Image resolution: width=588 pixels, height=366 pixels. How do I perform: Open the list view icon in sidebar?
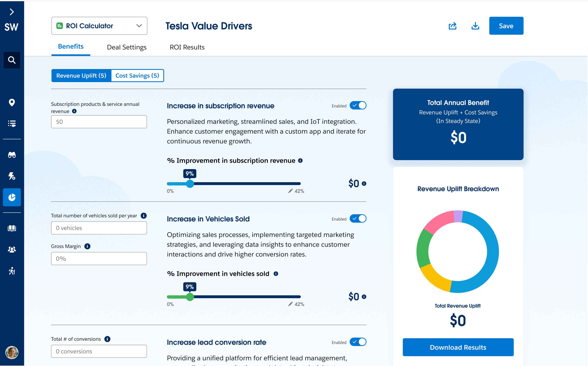(x=12, y=123)
